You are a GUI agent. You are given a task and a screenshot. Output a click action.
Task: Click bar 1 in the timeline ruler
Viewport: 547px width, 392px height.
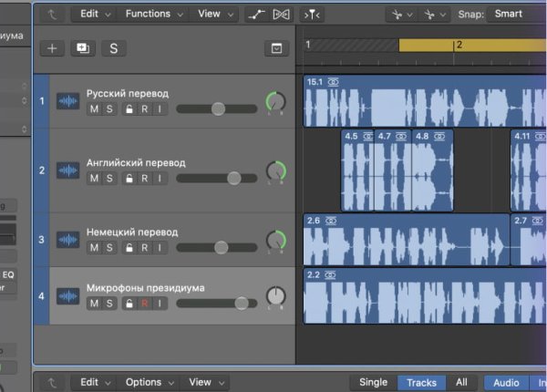point(308,45)
